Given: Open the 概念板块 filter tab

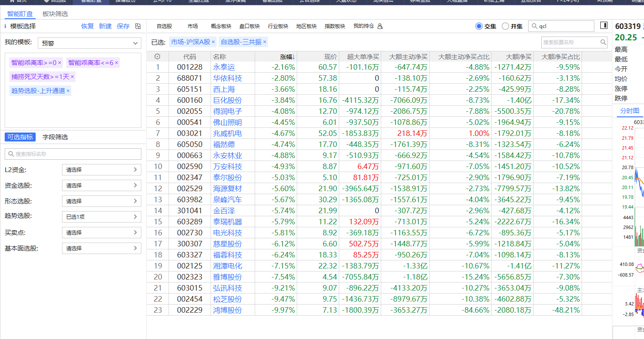Looking at the screenshot, I should click(221, 26).
